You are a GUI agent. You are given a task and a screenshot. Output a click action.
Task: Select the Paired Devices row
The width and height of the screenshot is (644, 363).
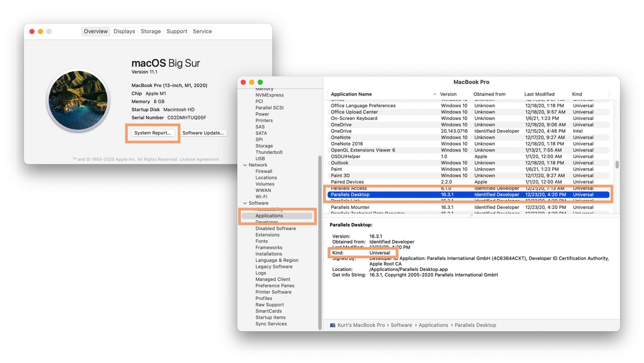(468, 182)
